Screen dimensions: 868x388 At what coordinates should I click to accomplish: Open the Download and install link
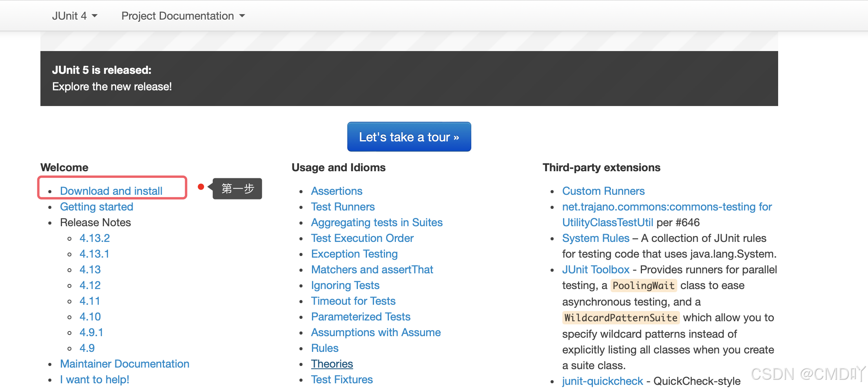[111, 191]
